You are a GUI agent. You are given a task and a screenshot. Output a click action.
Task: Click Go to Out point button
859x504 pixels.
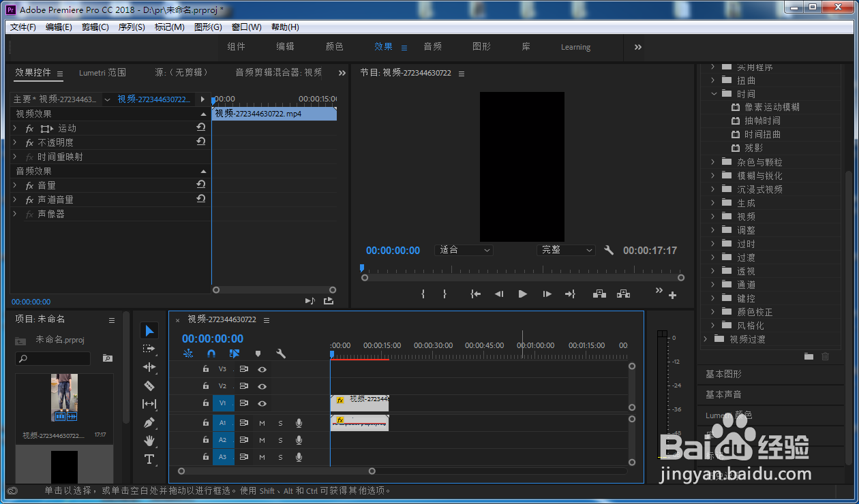[x=570, y=294]
